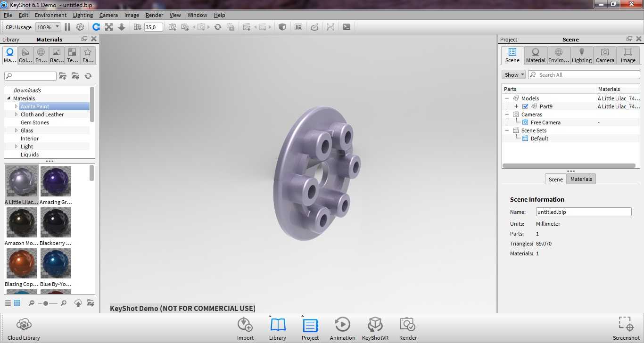
Task: Click the add folder icon in Library
Action: pyautogui.click(x=63, y=76)
